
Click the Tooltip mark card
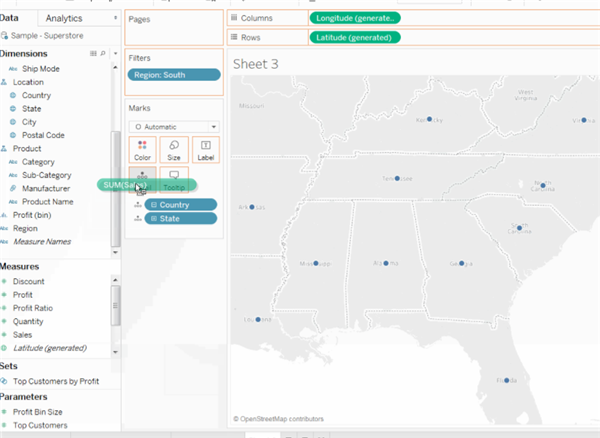coord(174,182)
